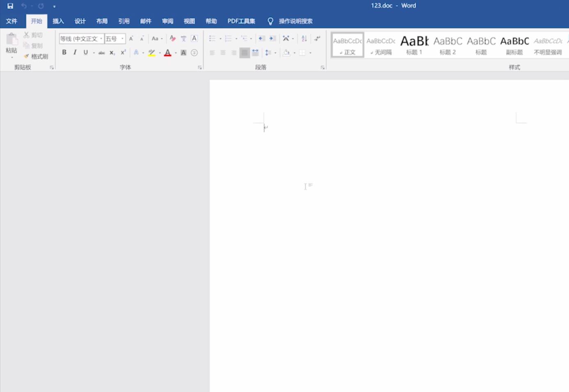
Task: Toggle subscript formatting
Action: coord(112,52)
